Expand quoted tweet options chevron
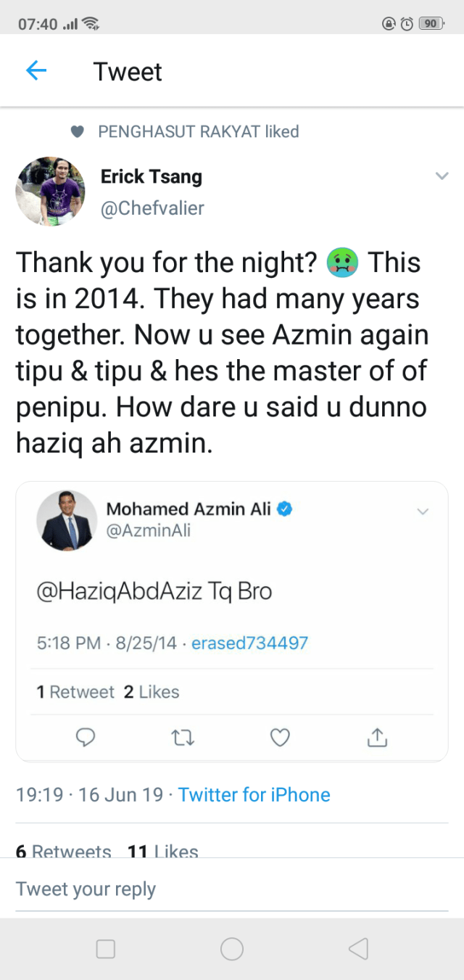Image resolution: width=464 pixels, height=980 pixels. pos(423,511)
